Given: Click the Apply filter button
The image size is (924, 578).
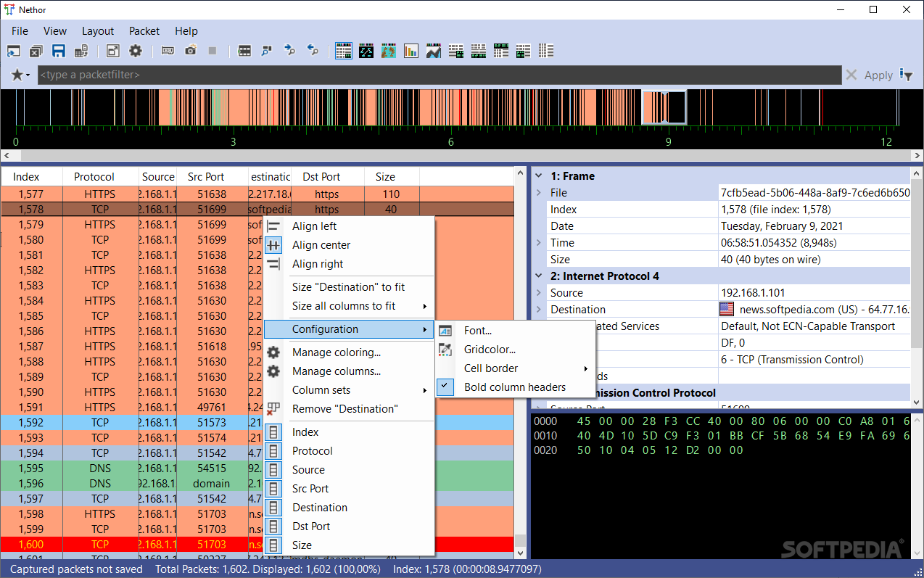Looking at the screenshot, I should coord(878,75).
